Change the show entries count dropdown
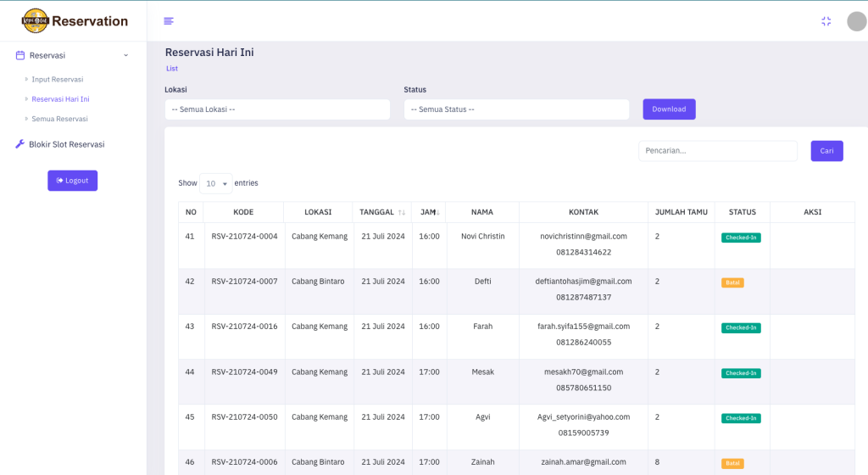The height and width of the screenshot is (475, 868). 215,183
